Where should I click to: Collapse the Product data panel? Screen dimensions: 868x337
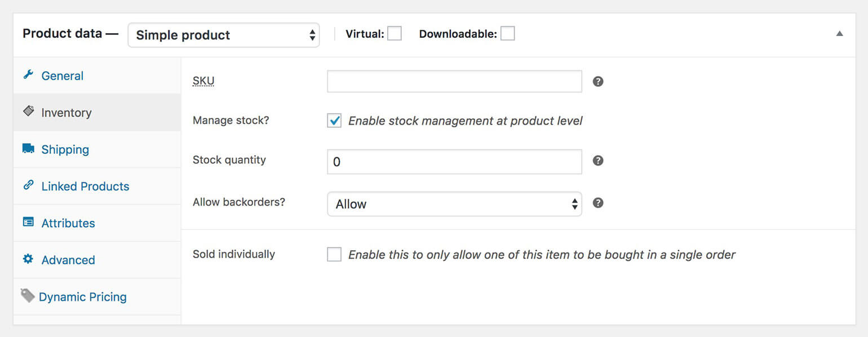click(x=840, y=34)
